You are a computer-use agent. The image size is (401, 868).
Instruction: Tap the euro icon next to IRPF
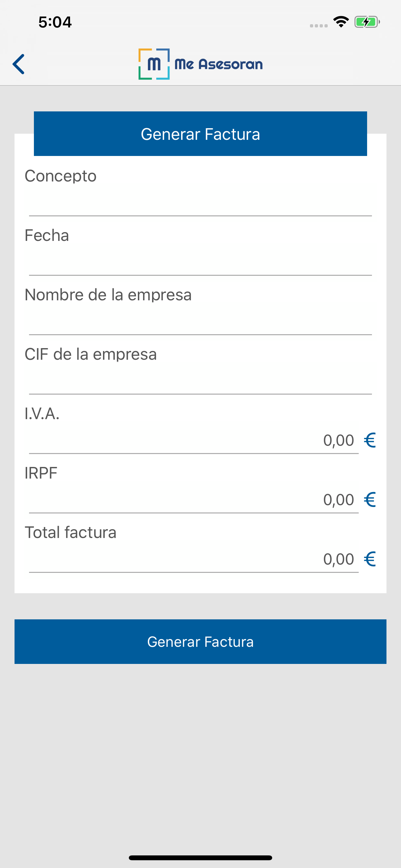tap(370, 499)
